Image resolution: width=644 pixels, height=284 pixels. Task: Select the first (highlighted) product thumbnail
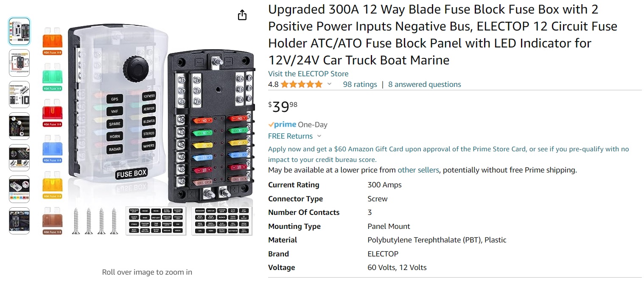(x=19, y=31)
